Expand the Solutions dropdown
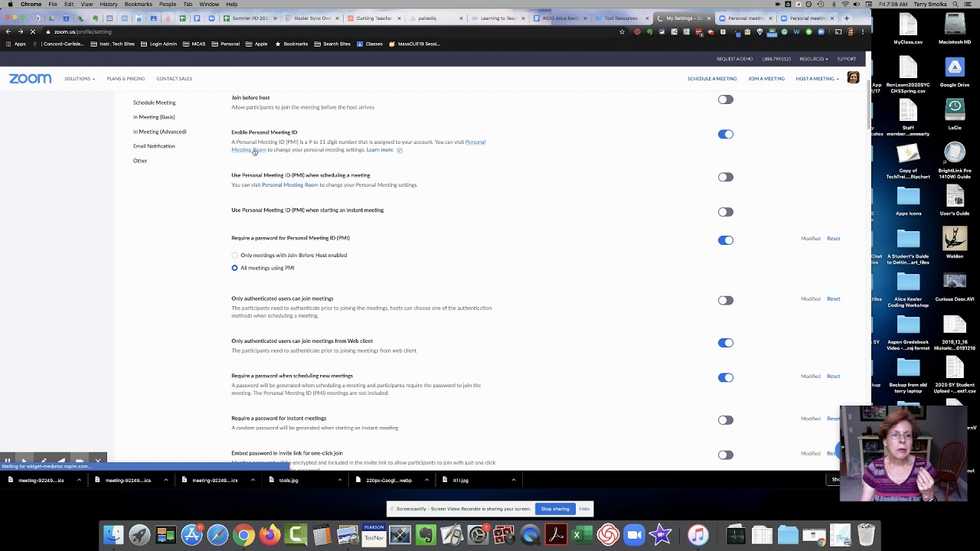The width and height of the screenshot is (980, 551). [x=80, y=78]
